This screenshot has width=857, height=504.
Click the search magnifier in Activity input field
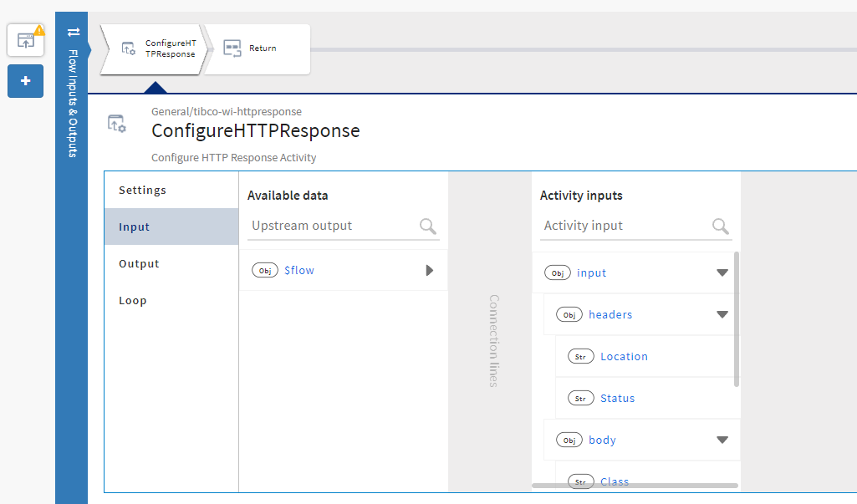pos(720,227)
